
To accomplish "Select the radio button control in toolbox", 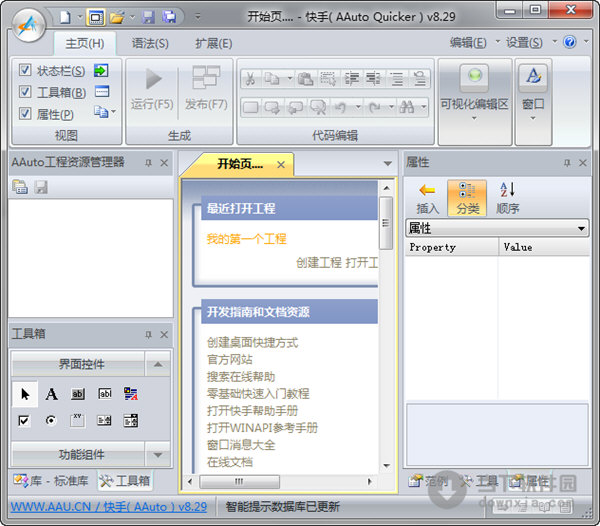I will (51, 420).
